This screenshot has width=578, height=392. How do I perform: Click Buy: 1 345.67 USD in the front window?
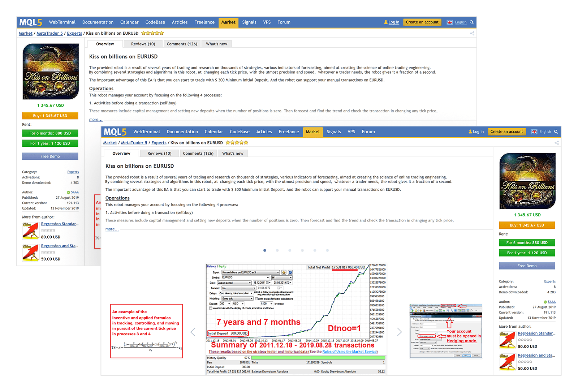(527, 225)
